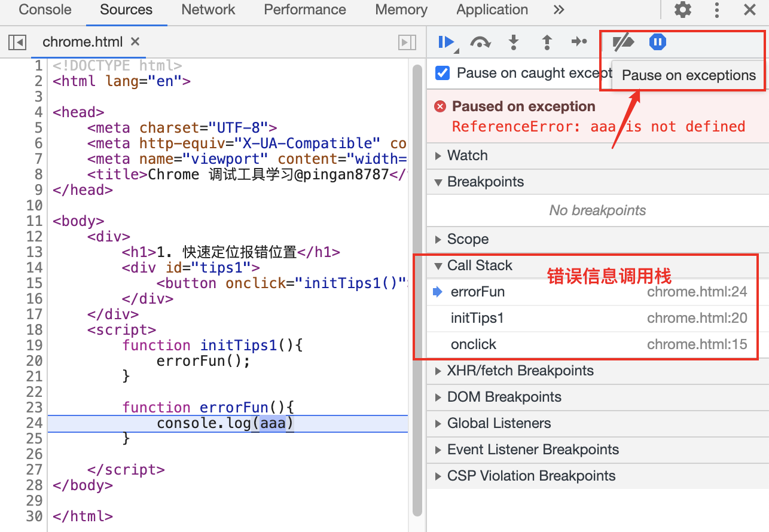This screenshot has height=532, width=769.
Task: Set breakpoint on line number 20
Action: coord(34,360)
